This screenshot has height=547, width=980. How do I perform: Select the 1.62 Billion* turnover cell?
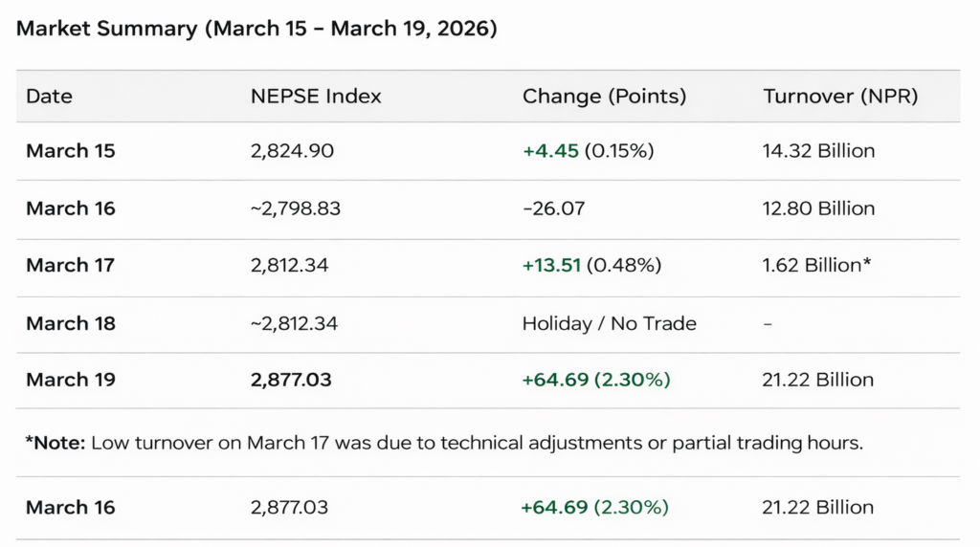pyautogui.click(x=816, y=265)
